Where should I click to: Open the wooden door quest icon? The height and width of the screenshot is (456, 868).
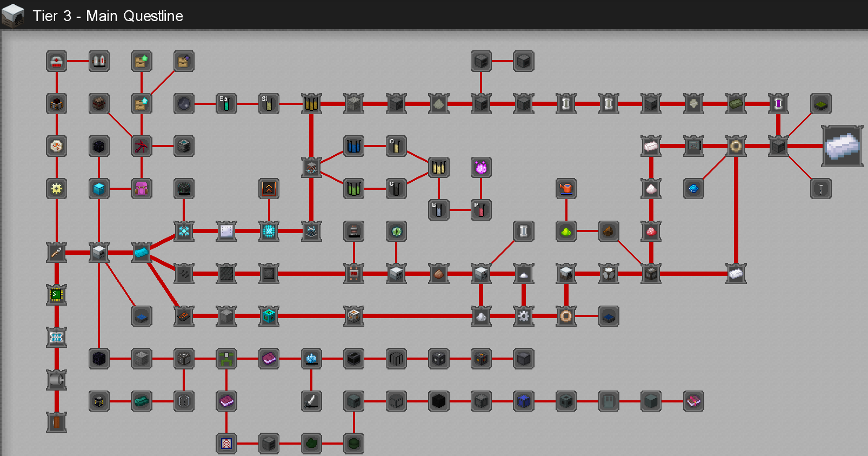pos(57,422)
